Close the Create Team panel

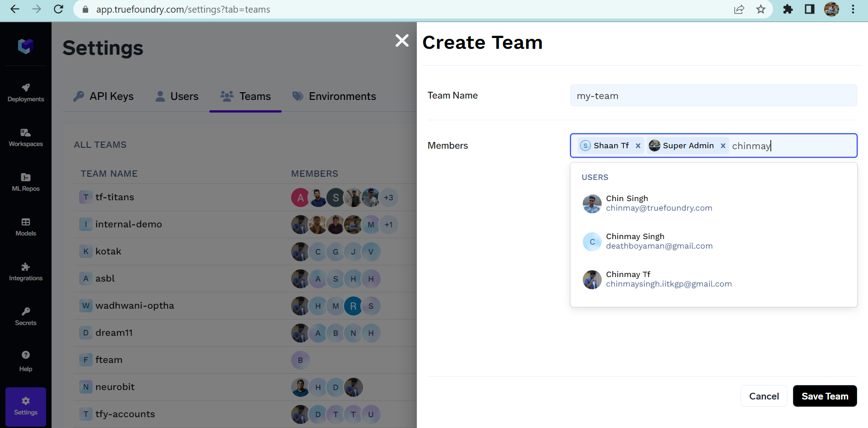[402, 41]
